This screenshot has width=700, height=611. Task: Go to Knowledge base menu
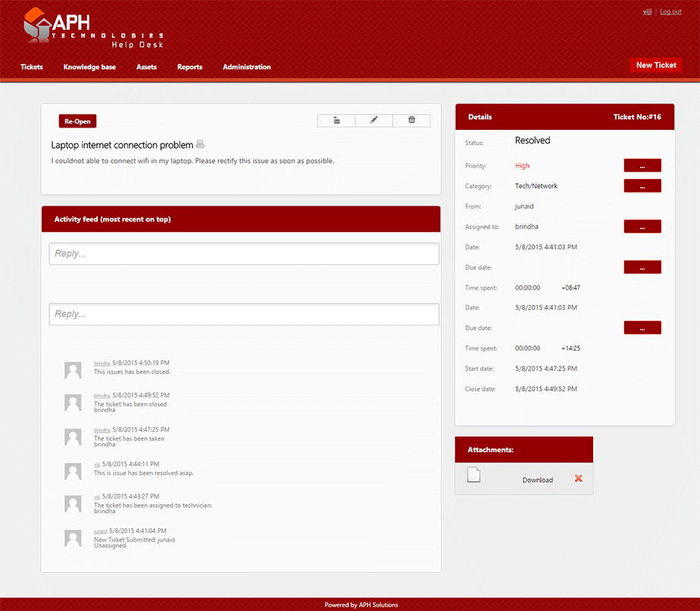click(x=89, y=67)
